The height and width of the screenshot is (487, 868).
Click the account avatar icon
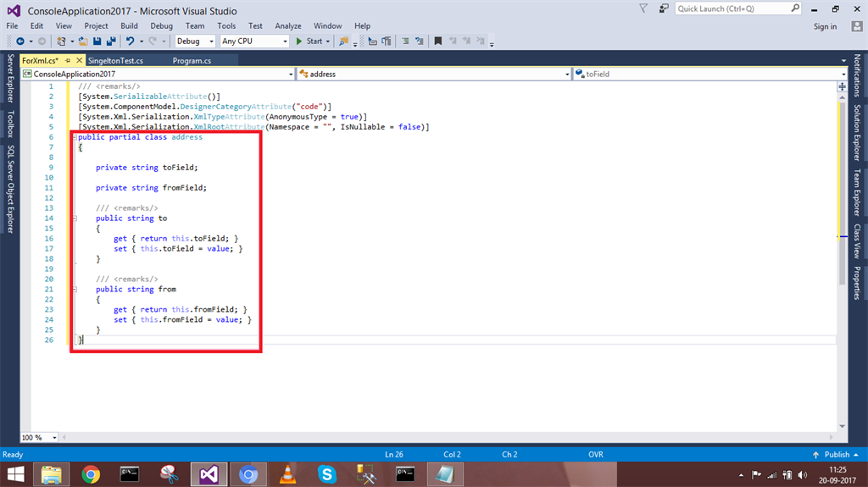click(857, 26)
